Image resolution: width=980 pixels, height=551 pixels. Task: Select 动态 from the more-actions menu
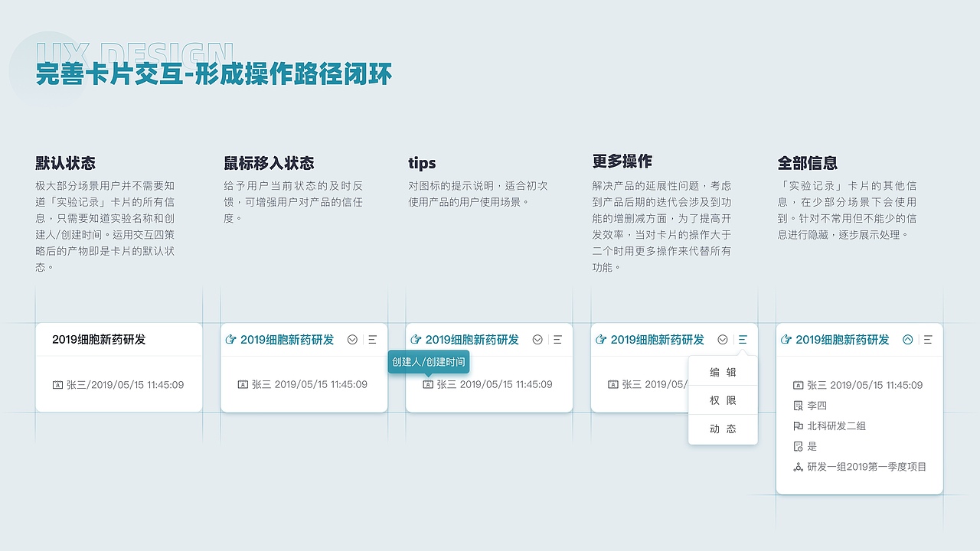point(723,429)
